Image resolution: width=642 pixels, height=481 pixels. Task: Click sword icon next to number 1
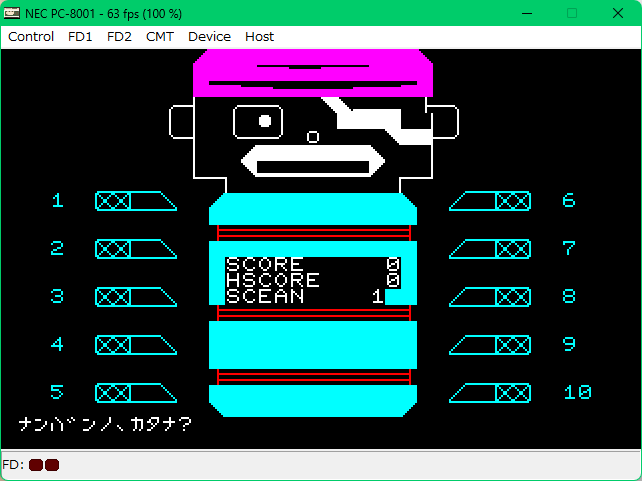coord(136,201)
